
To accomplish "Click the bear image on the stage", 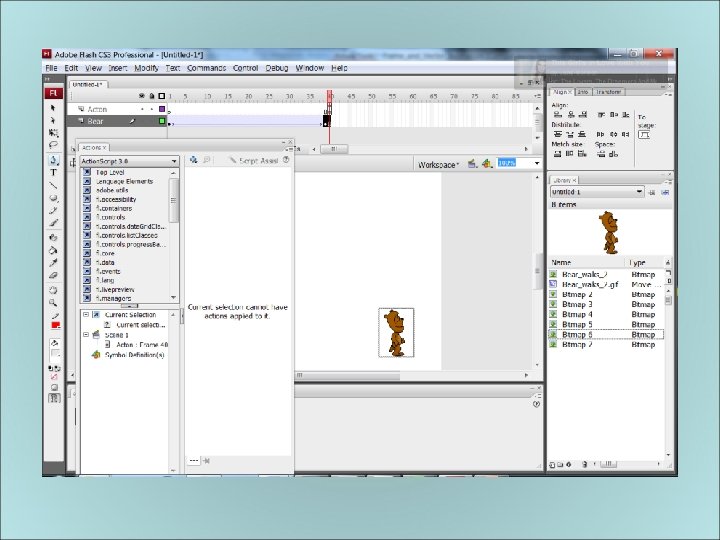I will [396, 332].
